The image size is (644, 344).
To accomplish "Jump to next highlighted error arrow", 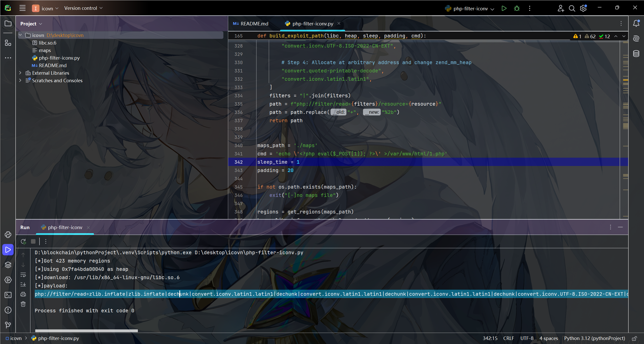I will click(x=624, y=36).
